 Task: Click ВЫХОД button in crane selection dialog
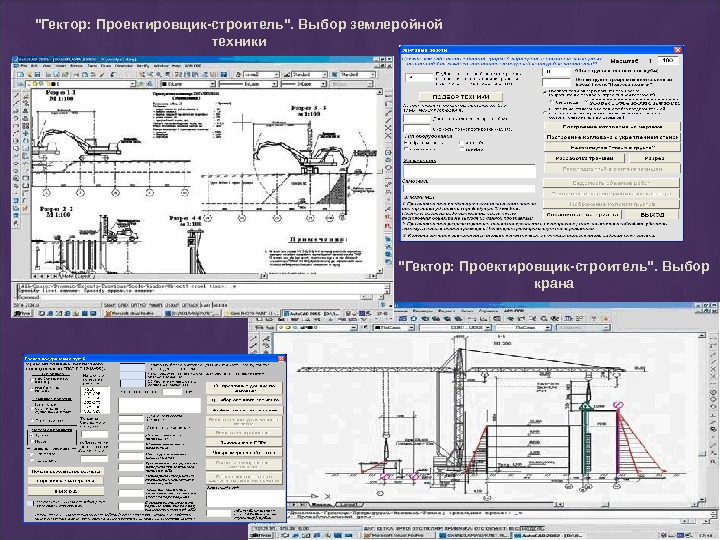(66, 491)
